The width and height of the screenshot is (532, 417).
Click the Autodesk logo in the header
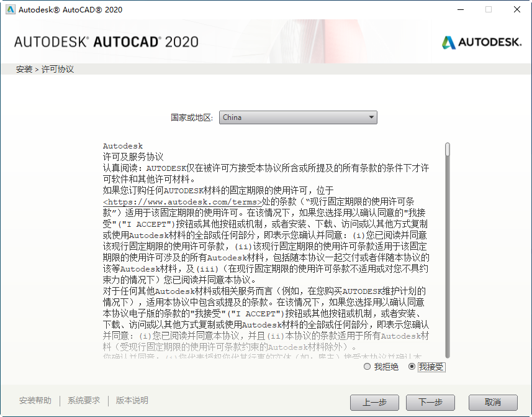pos(482,42)
